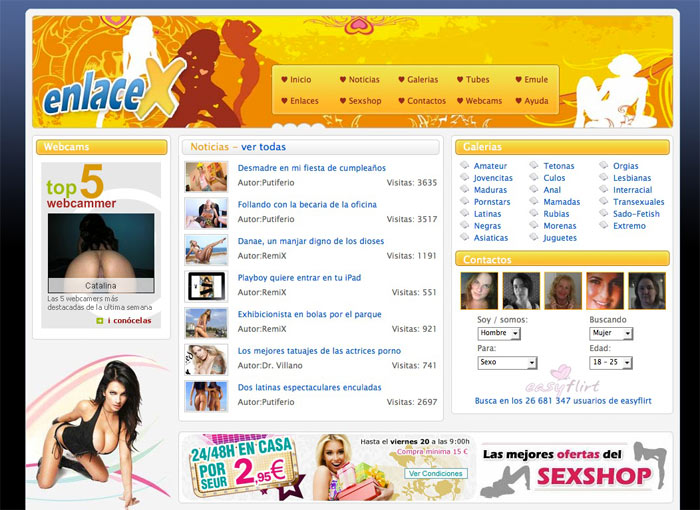Open the Amateur gallery link
The image size is (700, 510).
(490, 166)
